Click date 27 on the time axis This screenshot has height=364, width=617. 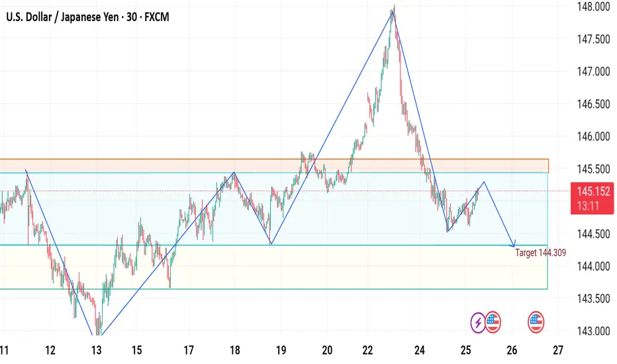pyautogui.click(x=558, y=350)
